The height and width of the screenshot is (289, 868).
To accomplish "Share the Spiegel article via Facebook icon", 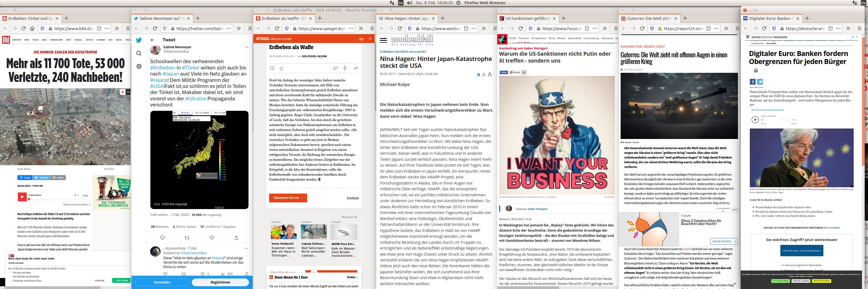I will (x=345, y=68).
